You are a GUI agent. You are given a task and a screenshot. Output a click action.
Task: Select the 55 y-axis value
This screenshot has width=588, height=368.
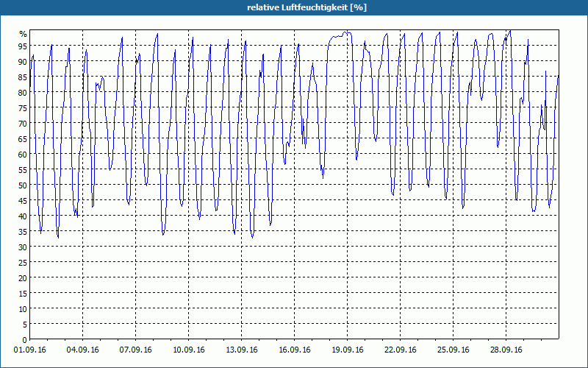(23, 170)
